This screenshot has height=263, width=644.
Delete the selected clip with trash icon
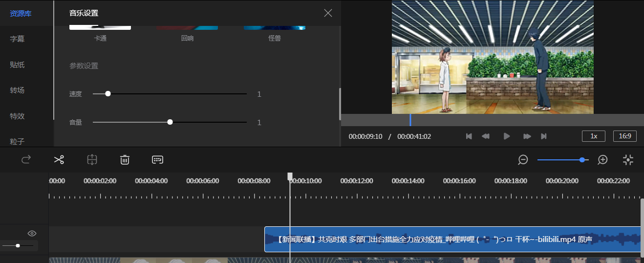tap(125, 159)
